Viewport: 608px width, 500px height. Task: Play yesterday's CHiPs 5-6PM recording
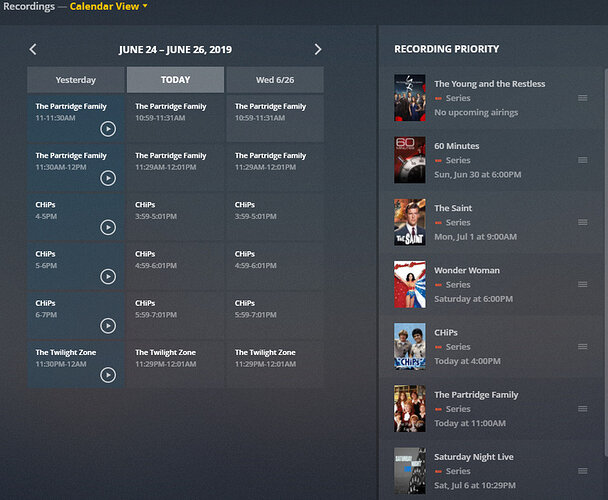point(108,277)
